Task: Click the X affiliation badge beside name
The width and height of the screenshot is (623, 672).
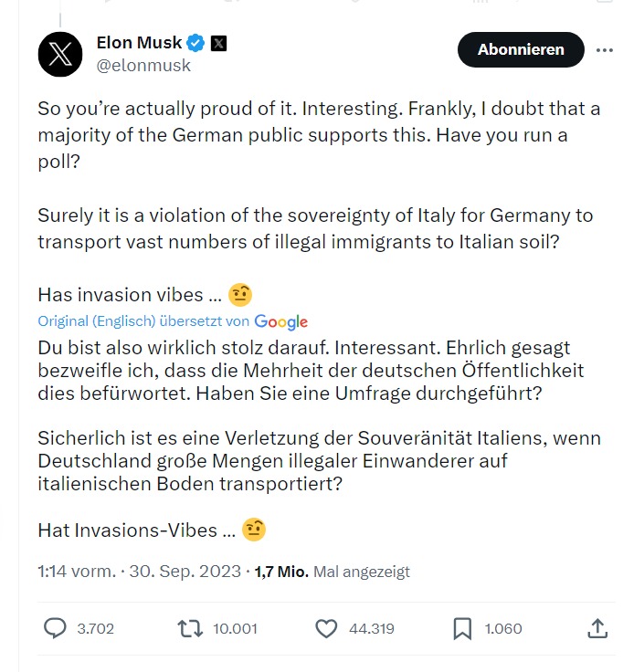Action: pos(219,43)
